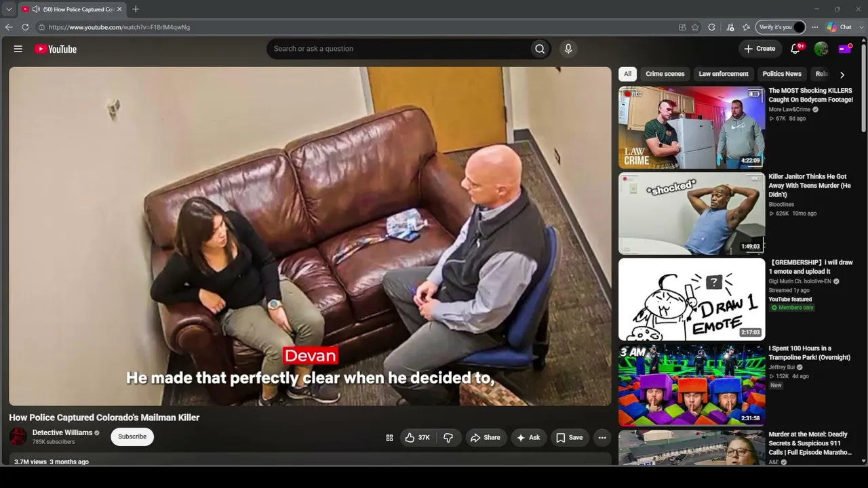The width and height of the screenshot is (868, 488).
Task: Open the Detective Williams channel name
Action: pos(62,432)
